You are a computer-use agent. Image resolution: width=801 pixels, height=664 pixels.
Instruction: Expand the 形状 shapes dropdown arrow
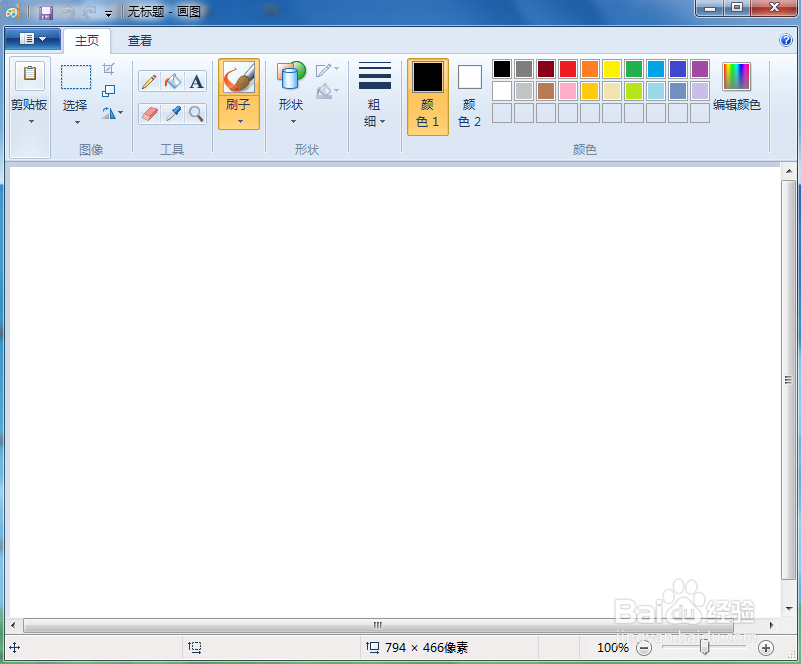[x=293, y=122]
